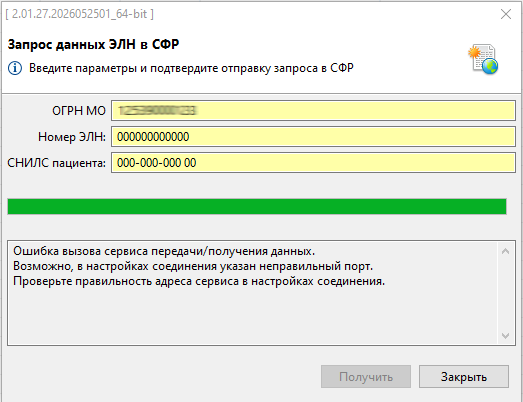This screenshot has height=402, width=523.
Task: Click the Закрыть button
Action: pos(464,377)
